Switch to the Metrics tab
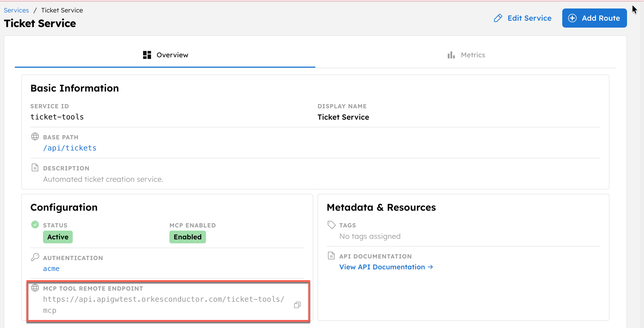The height and width of the screenshot is (328, 644). click(473, 55)
